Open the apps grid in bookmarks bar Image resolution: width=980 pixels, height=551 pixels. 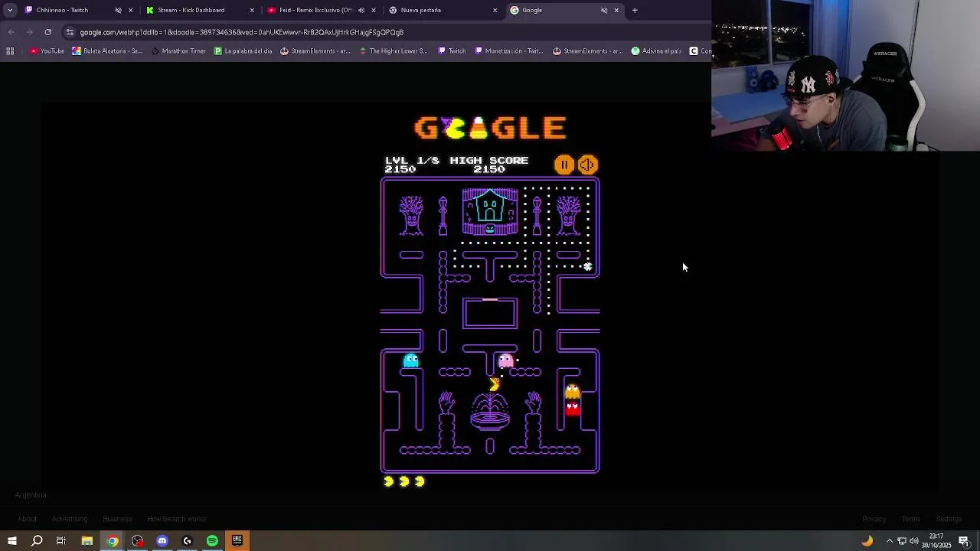pyautogui.click(x=10, y=51)
